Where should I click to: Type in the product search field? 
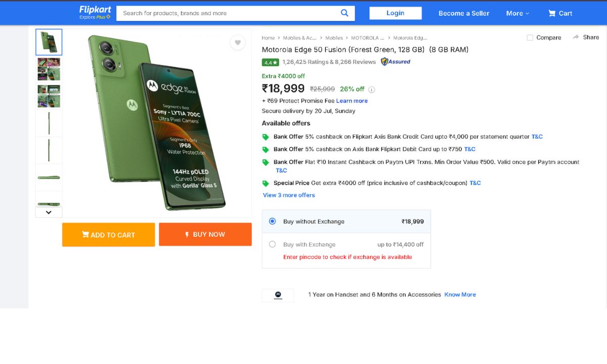[228, 13]
